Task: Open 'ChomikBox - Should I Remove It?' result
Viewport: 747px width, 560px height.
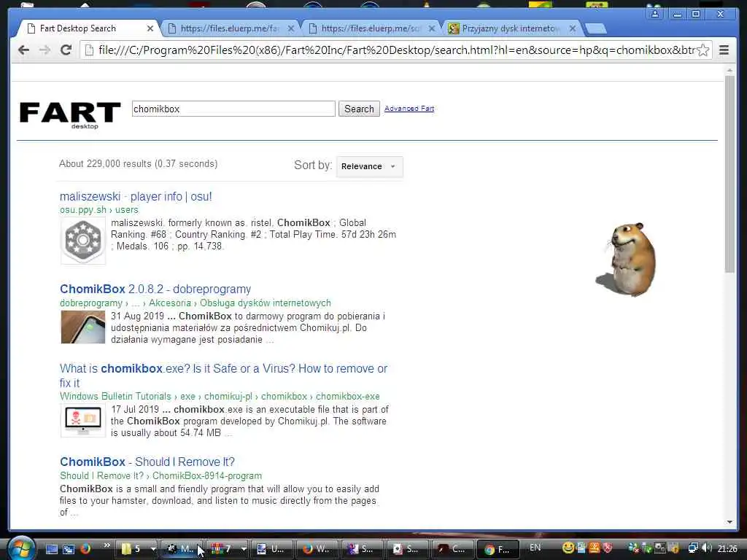Action: click(147, 462)
